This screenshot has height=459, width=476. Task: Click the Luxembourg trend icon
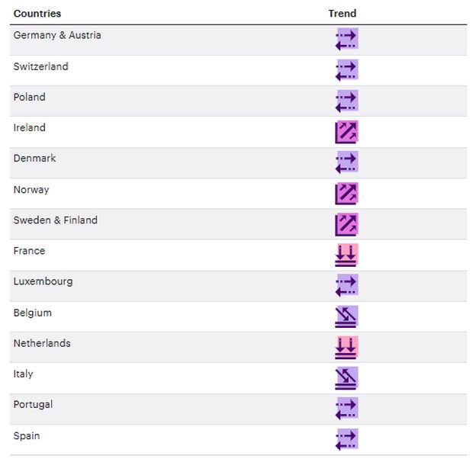[346, 285]
